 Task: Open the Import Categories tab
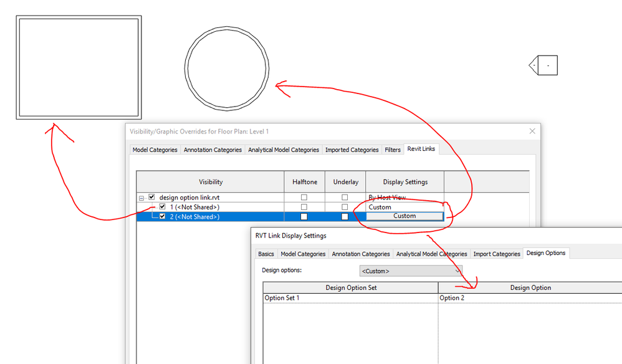pyautogui.click(x=497, y=254)
